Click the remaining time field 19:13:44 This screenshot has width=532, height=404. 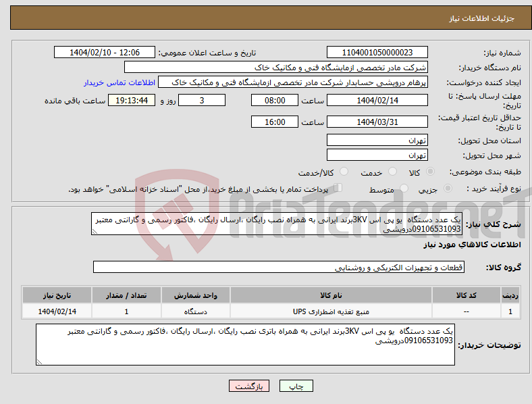click(132, 100)
